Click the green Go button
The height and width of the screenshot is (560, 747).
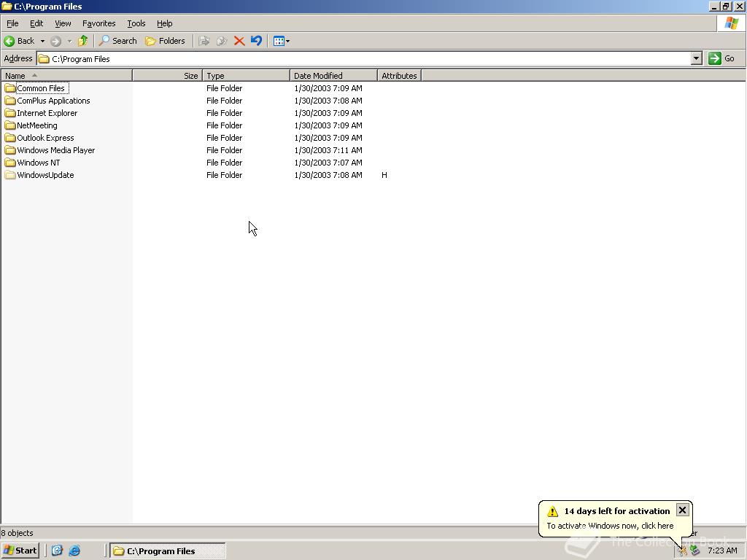(721, 58)
